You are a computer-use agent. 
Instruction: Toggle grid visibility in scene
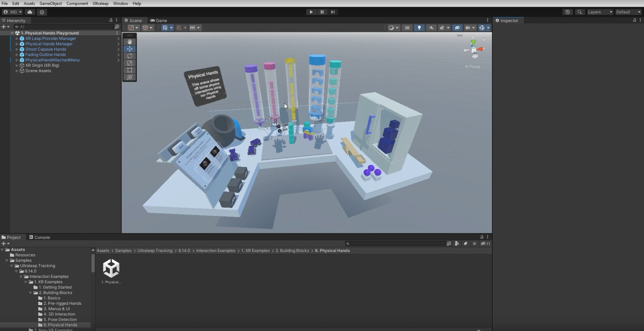click(165, 28)
